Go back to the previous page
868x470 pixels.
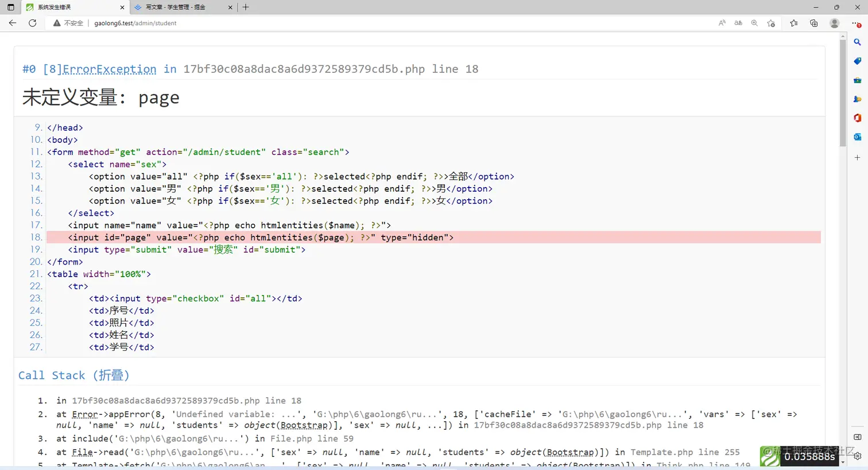[x=13, y=23]
